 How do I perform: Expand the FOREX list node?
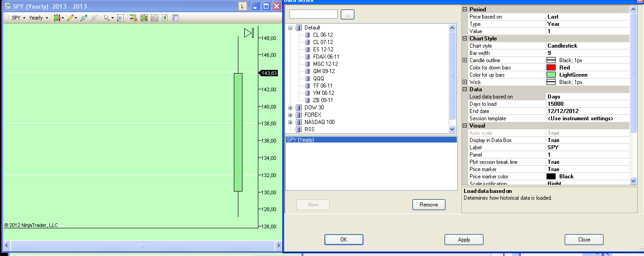pos(291,115)
